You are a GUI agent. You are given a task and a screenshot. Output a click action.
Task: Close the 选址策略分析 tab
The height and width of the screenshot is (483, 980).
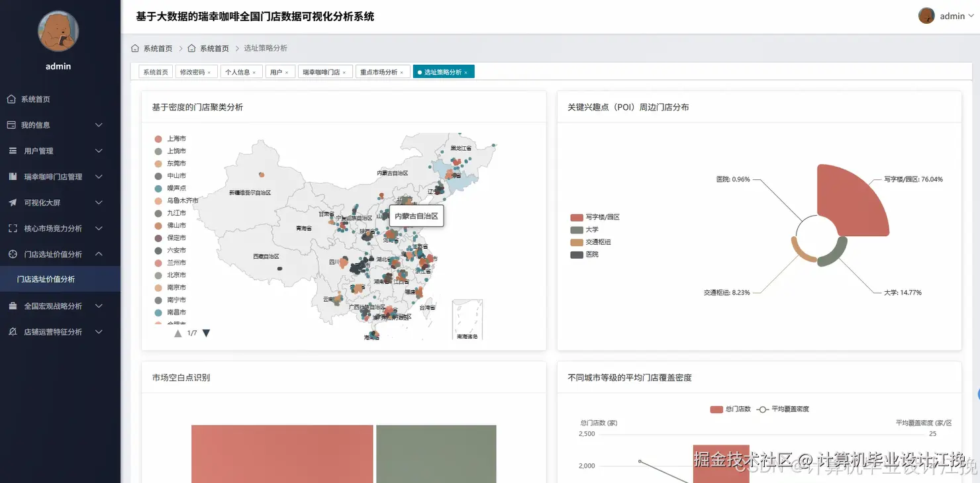point(466,73)
